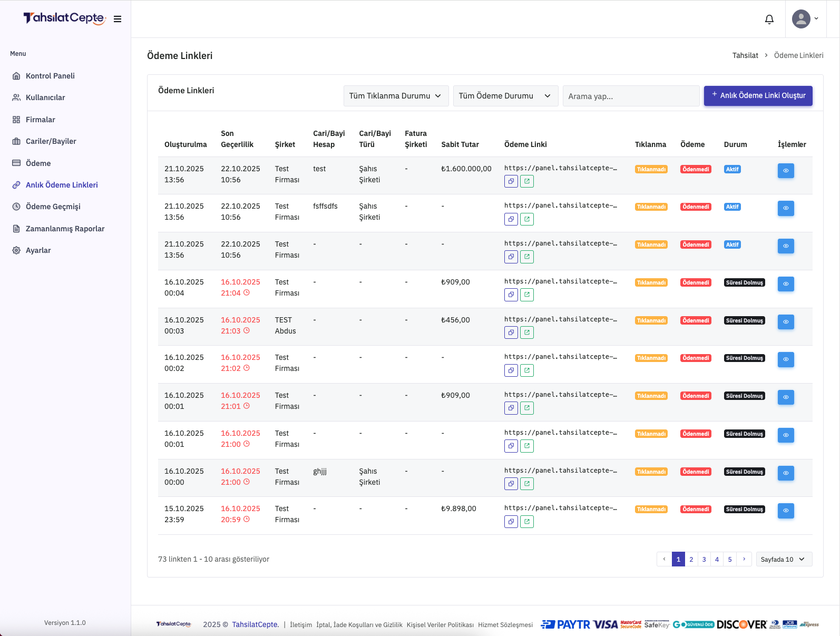
Task: Open the ₺1.600.000,00 payment link in new tab
Action: (x=526, y=181)
